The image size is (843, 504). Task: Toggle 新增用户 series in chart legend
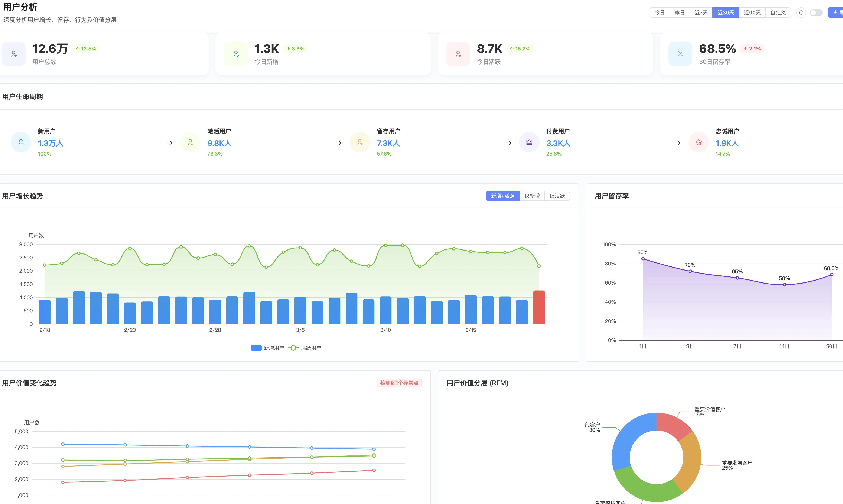coord(268,348)
